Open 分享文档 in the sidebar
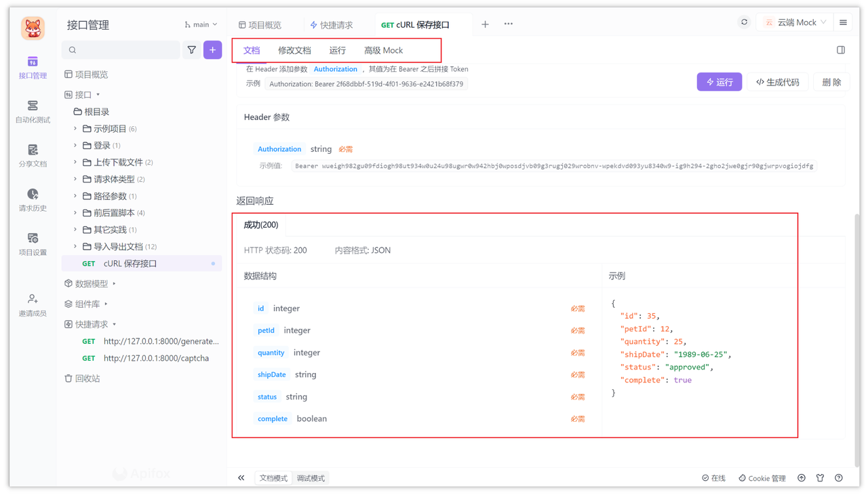Image resolution: width=868 pixels, height=495 pixels. click(x=33, y=156)
